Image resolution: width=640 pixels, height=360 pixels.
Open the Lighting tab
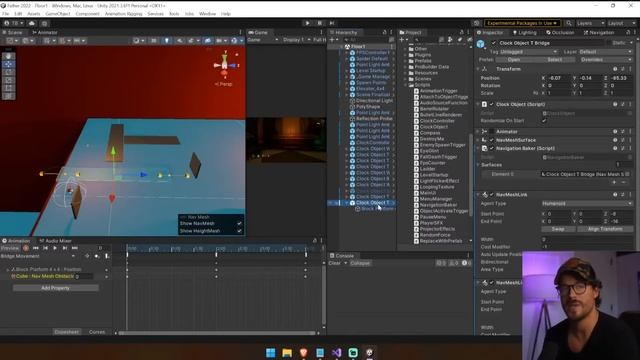coord(524,32)
